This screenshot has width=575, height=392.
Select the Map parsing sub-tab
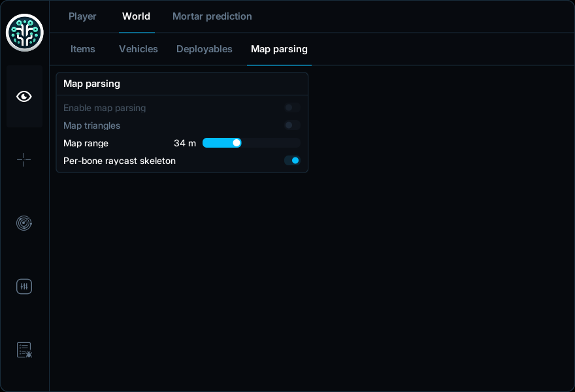tap(280, 49)
